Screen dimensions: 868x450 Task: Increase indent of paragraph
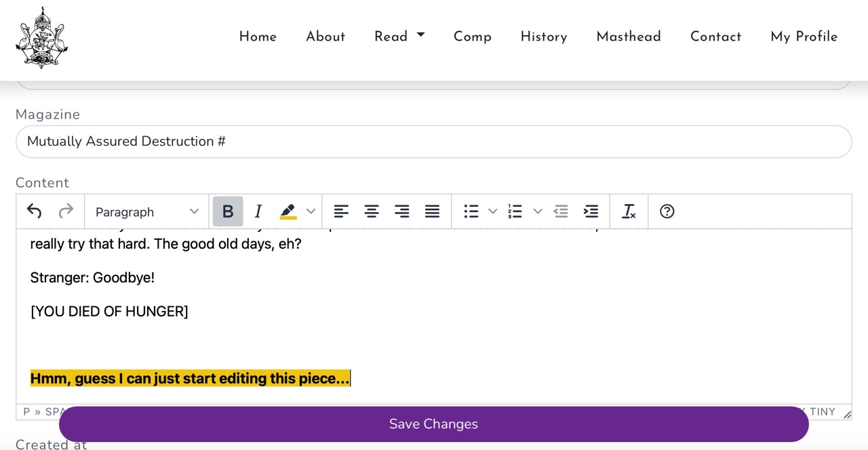pyautogui.click(x=591, y=211)
